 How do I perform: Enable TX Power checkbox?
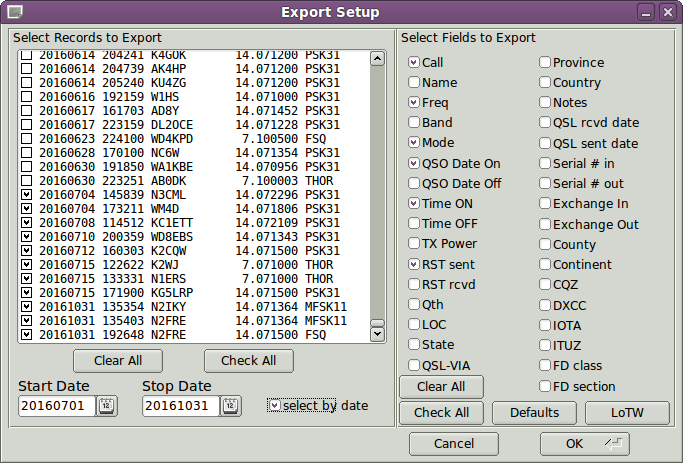(x=414, y=243)
